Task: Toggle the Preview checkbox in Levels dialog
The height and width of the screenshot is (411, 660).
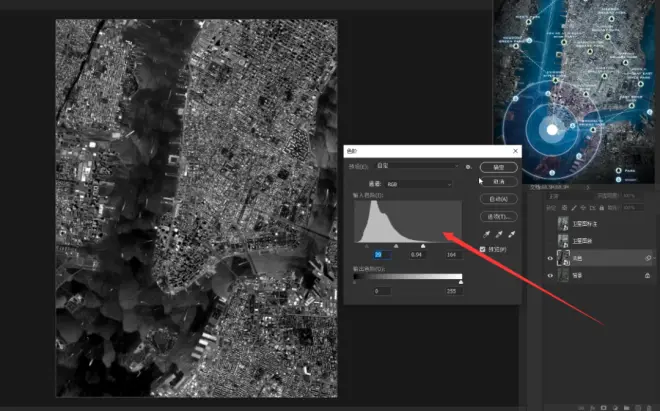Action: point(484,249)
